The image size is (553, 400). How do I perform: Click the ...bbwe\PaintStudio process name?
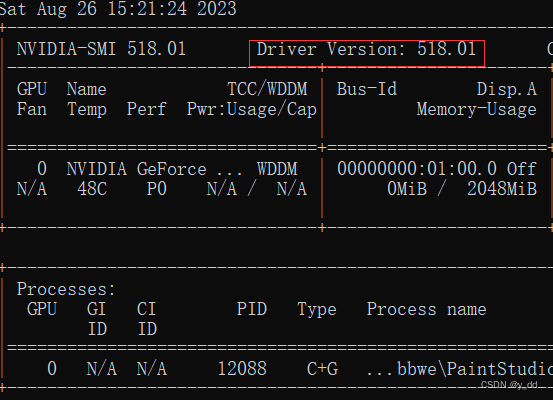pyautogui.click(x=460, y=369)
